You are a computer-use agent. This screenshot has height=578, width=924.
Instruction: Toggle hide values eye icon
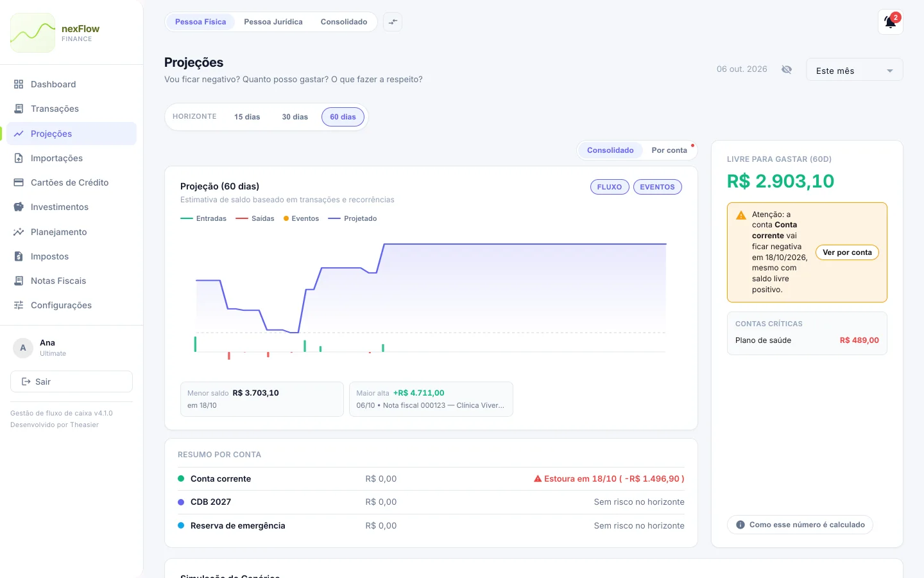pos(787,69)
